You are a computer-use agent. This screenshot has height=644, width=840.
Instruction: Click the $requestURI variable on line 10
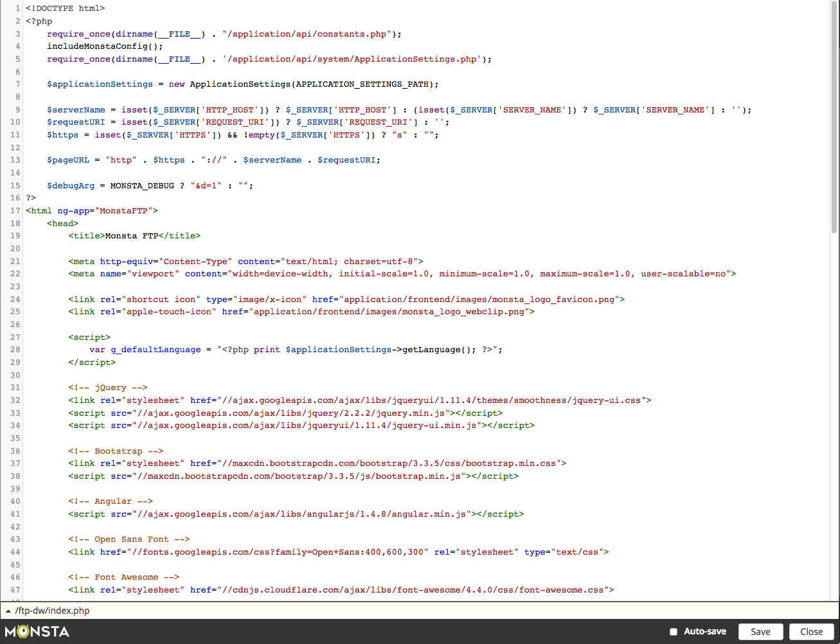[76, 122]
